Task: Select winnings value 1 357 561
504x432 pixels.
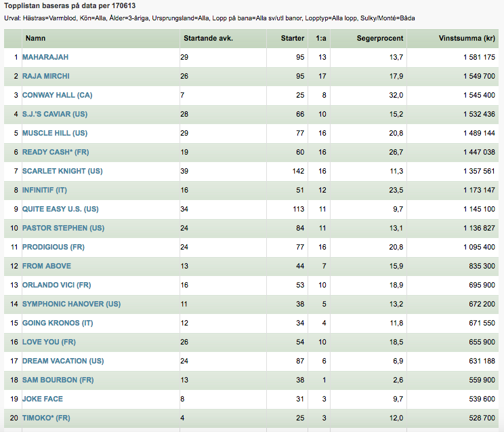Action: [479, 172]
